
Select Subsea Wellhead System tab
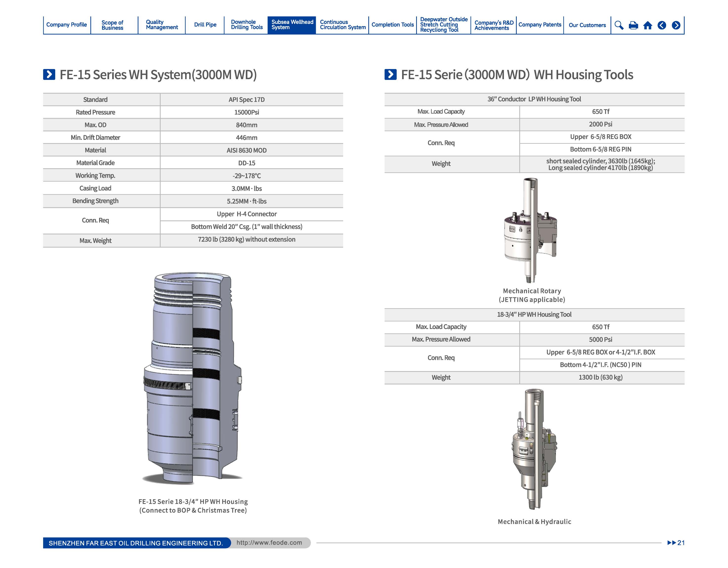292,25
